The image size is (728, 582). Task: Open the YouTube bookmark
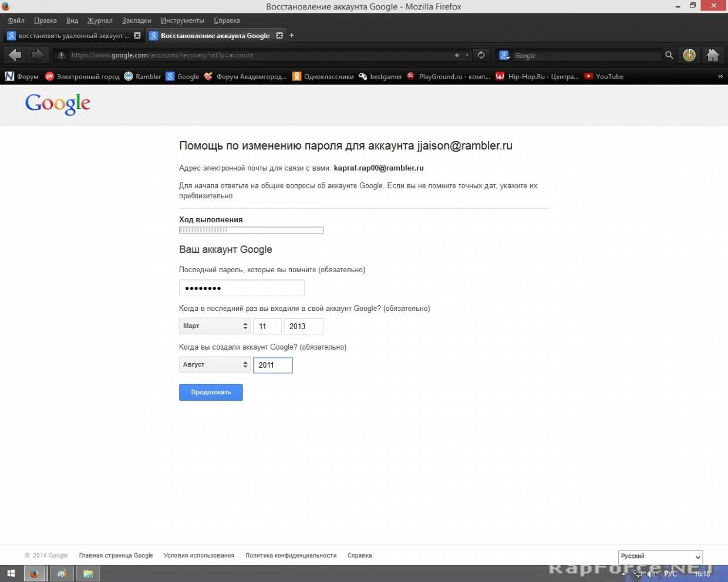[x=604, y=76]
